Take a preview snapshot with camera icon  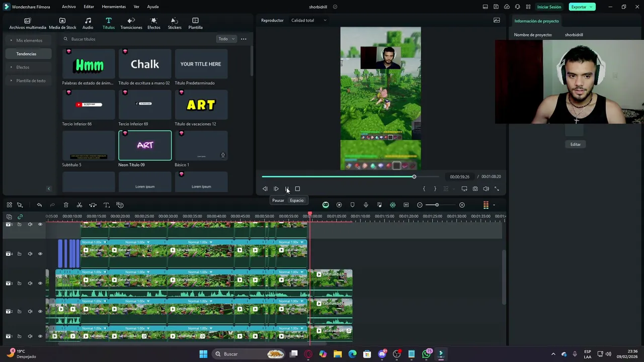click(475, 189)
